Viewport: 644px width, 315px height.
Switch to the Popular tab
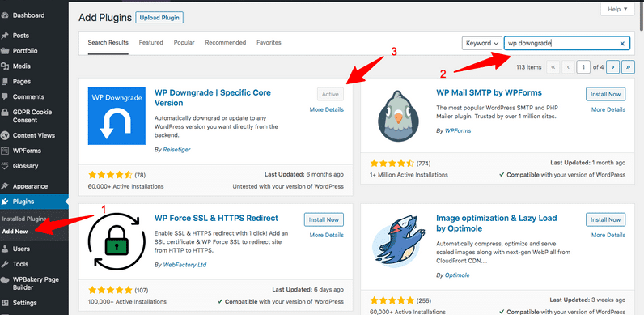[184, 42]
